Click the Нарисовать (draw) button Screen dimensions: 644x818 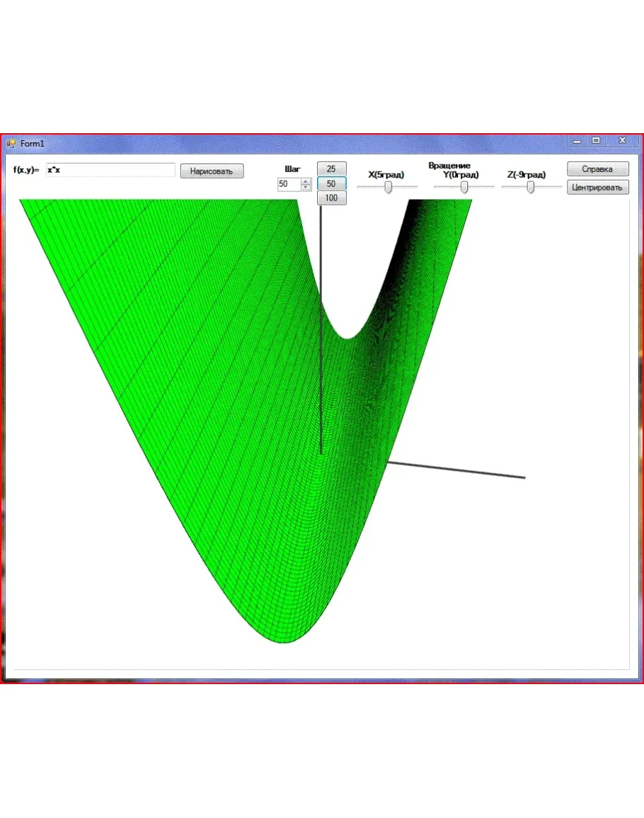(212, 171)
